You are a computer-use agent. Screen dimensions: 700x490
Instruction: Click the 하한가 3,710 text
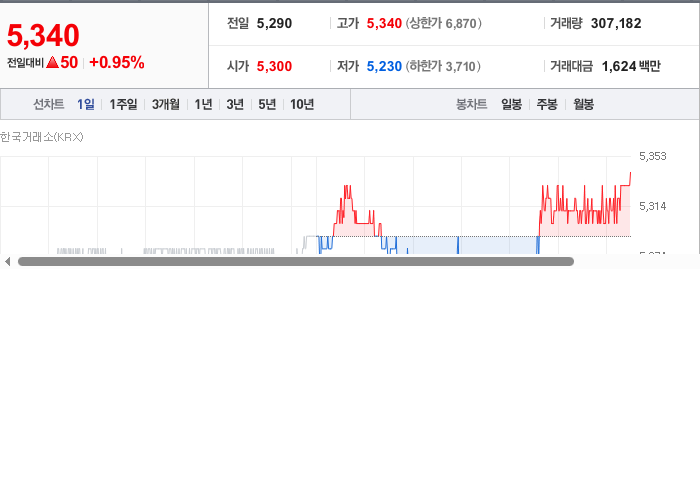click(443, 66)
